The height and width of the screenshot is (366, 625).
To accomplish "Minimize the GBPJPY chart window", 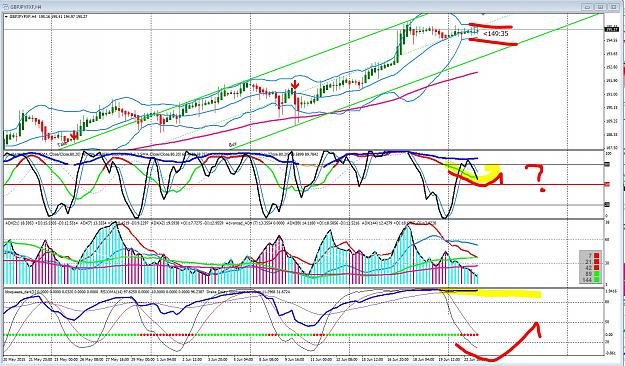I will click(587, 7).
